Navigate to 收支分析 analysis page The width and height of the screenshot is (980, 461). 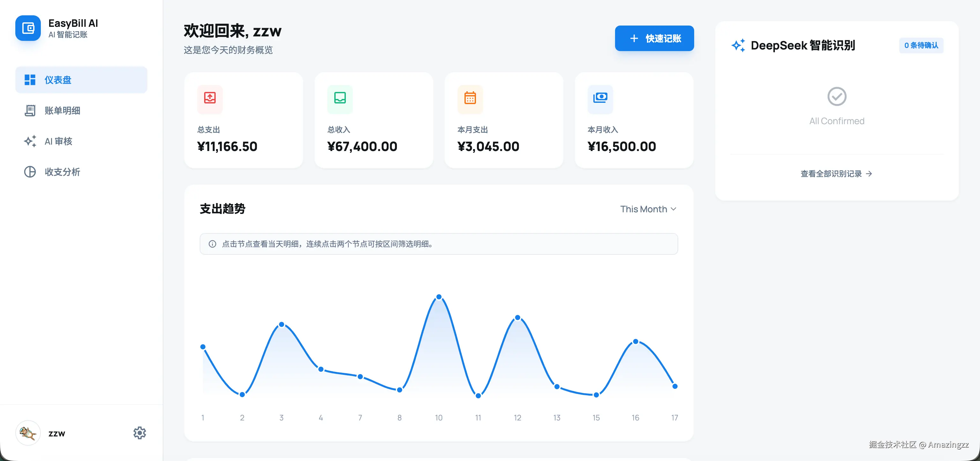63,172
